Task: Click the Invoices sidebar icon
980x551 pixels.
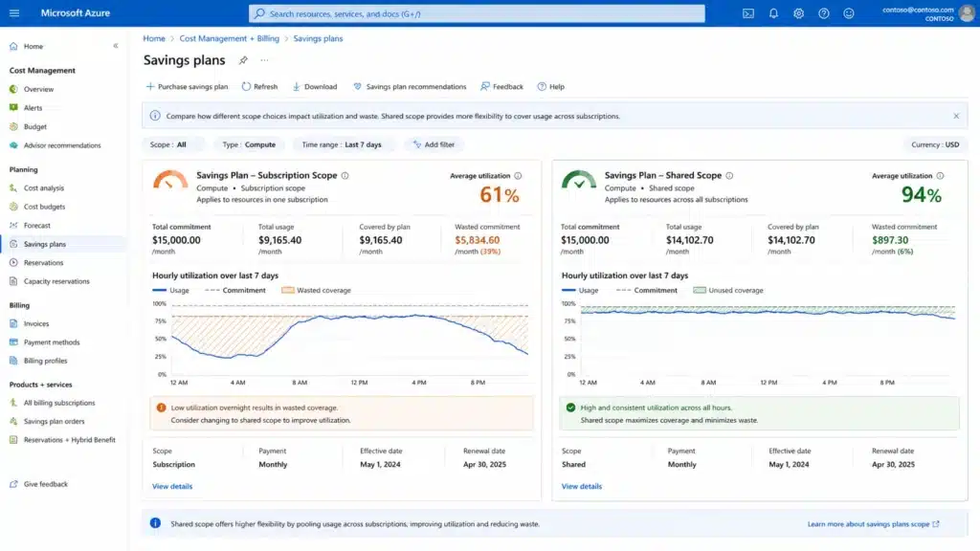Action: pos(13,323)
